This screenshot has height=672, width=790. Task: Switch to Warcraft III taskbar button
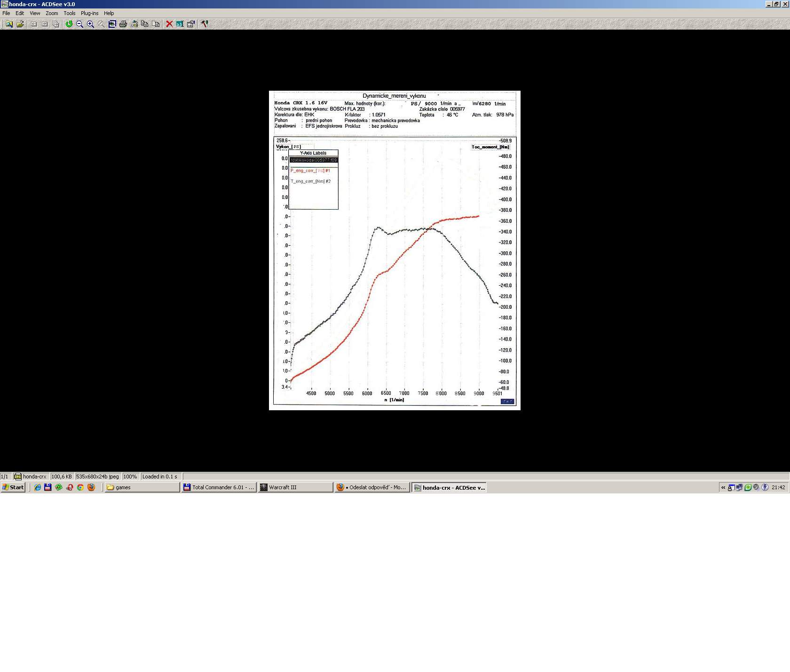click(295, 487)
